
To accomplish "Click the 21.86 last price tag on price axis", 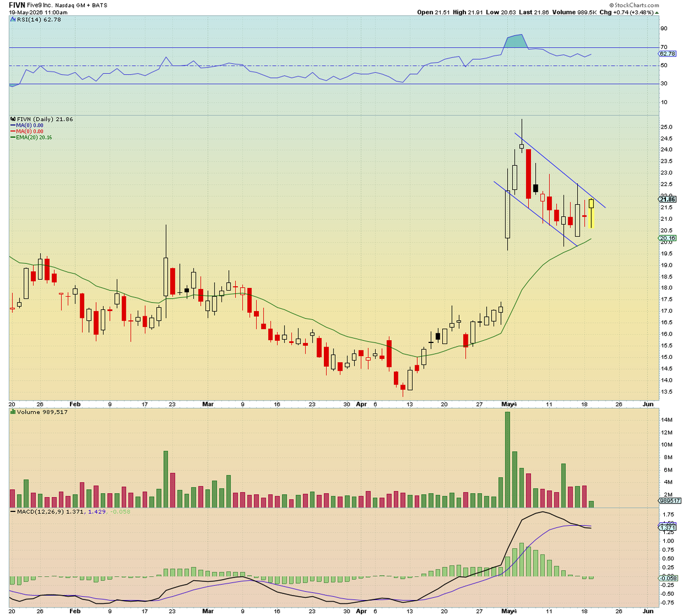I will click(667, 200).
